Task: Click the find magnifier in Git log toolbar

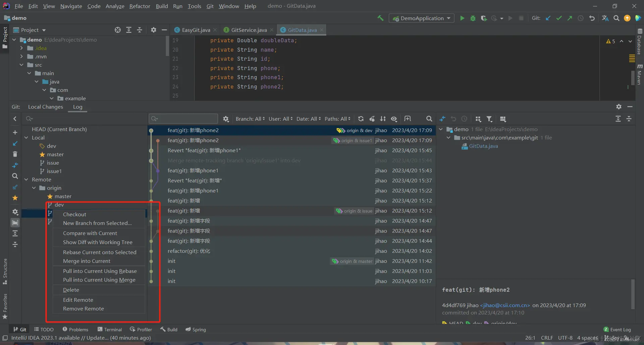Action: pos(429,119)
